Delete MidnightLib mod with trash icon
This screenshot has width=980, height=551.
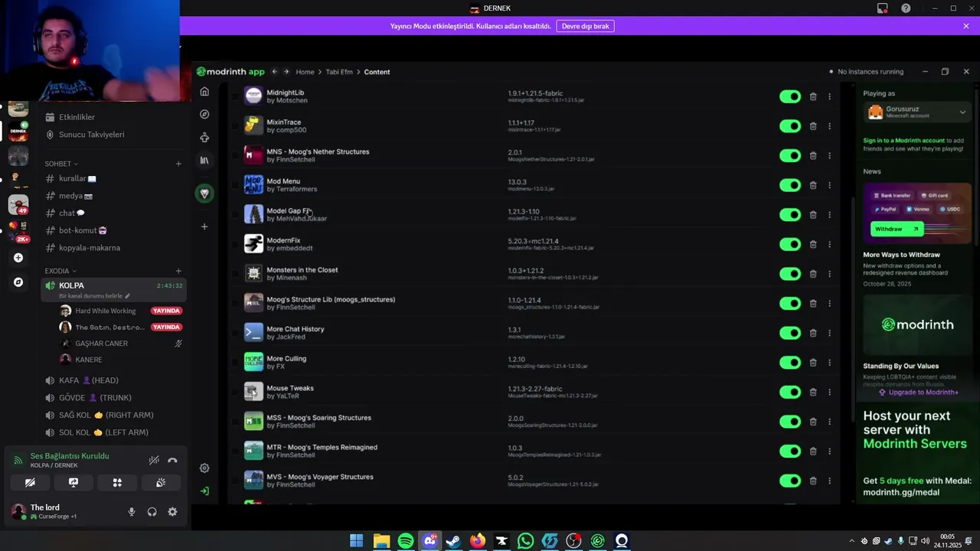[x=813, y=96]
